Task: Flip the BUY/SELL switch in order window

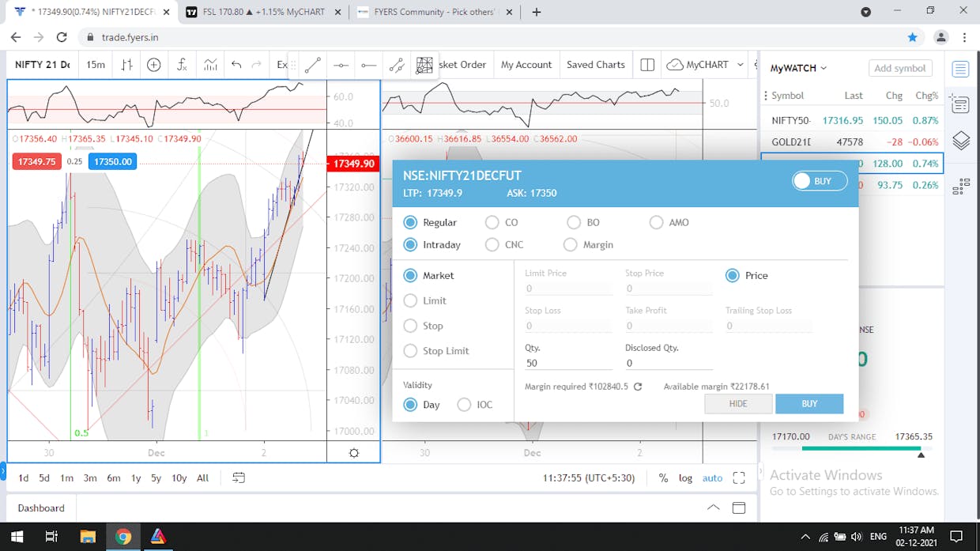Action: coord(820,181)
